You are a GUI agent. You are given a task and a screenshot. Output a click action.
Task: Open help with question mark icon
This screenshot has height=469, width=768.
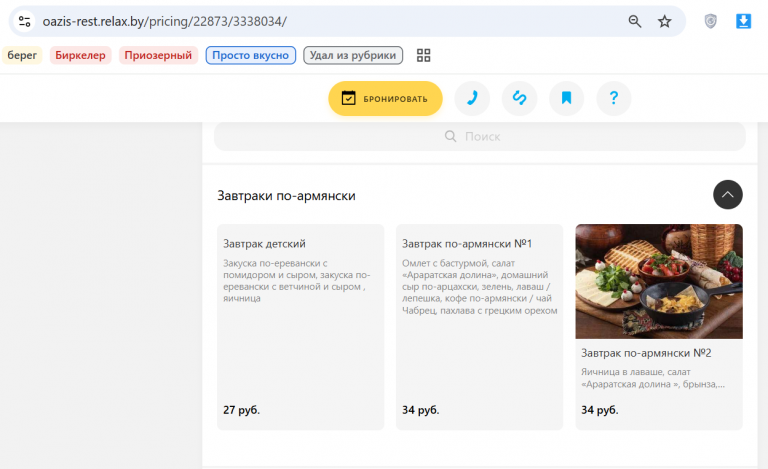pyautogui.click(x=614, y=98)
